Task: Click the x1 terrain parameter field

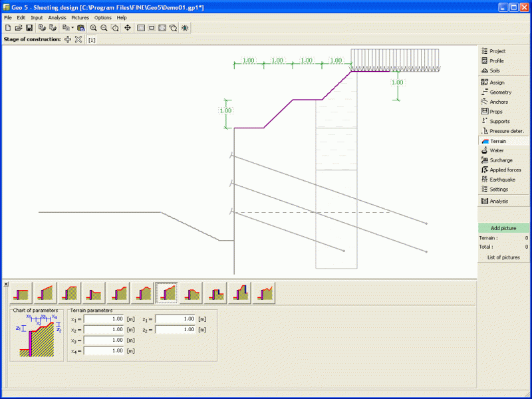Action: pos(104,319)
